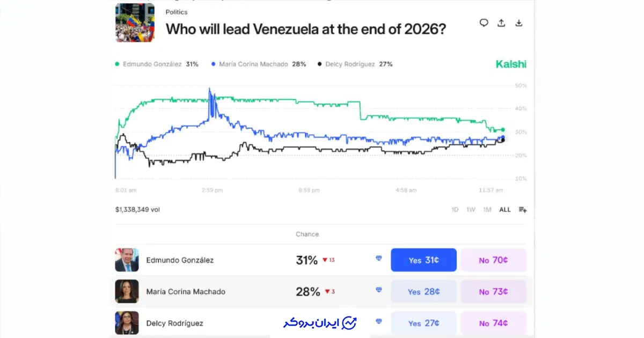Open the comments speech bubble icon

(484, 23)
